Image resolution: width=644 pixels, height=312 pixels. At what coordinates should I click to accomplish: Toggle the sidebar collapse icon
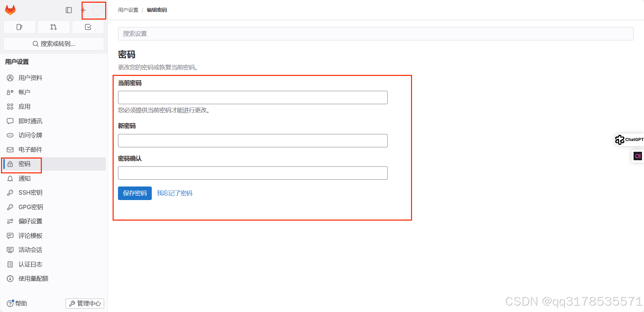(69, 10)
